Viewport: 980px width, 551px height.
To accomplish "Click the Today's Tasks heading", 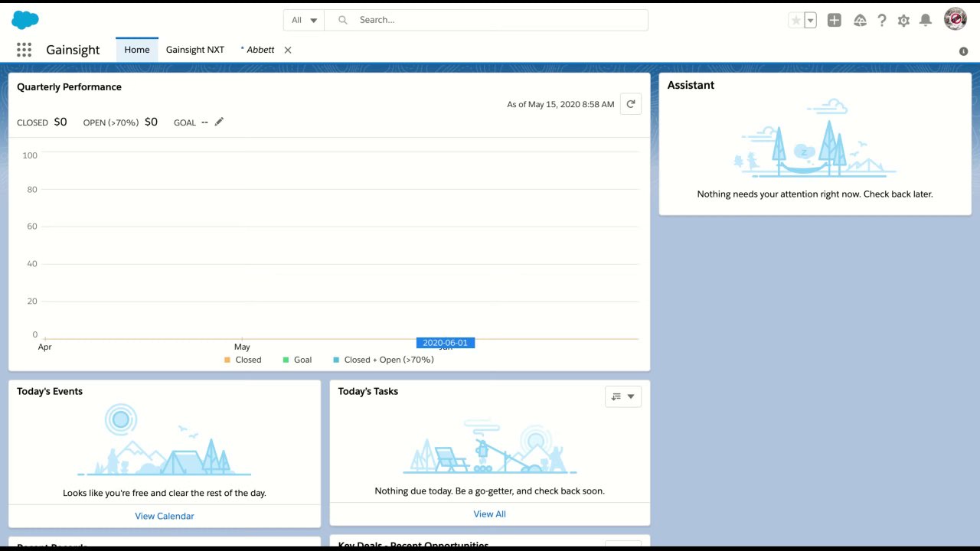I will (368, 391).
